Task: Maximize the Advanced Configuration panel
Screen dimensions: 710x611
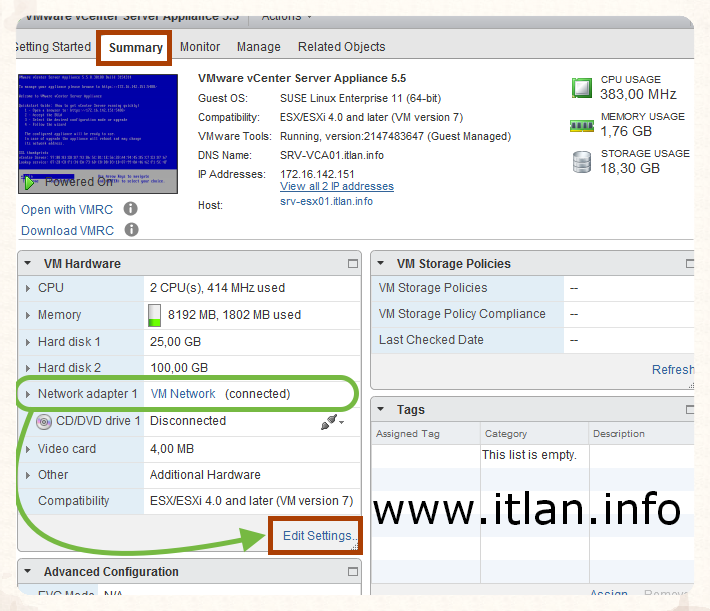Action: (x=352, y=572)
